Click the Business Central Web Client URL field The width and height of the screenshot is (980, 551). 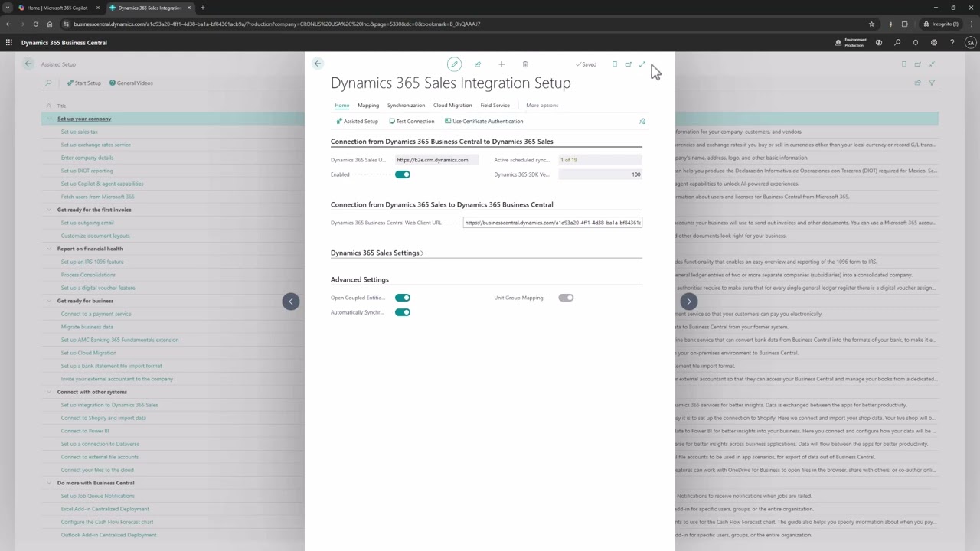click(552, 223)
